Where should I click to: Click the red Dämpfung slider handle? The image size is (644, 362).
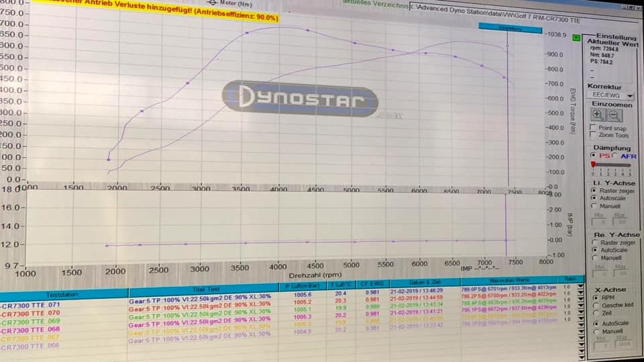tap(593, 165)
